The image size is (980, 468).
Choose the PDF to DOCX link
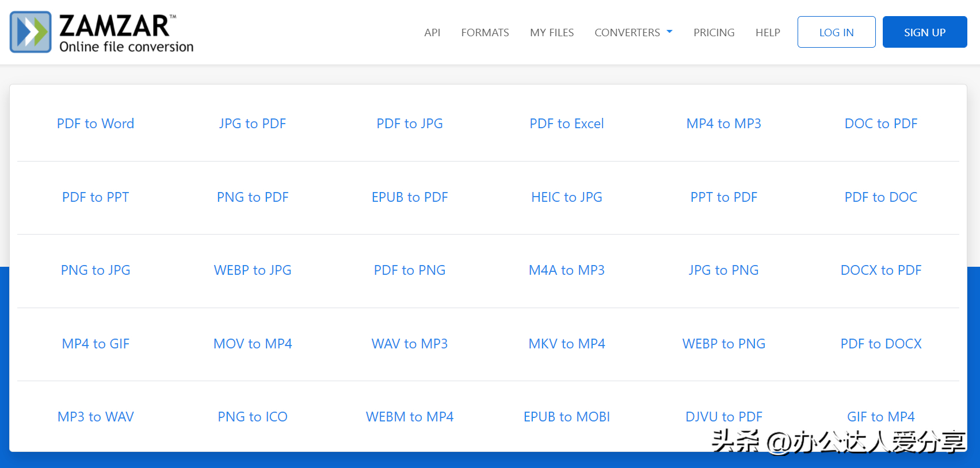881,344
